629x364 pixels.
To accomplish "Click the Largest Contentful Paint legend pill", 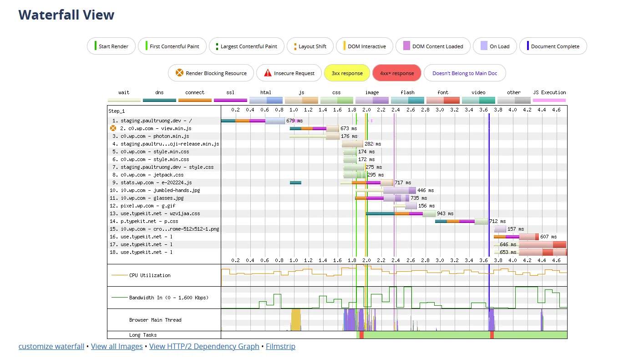I will click(247, 46).
